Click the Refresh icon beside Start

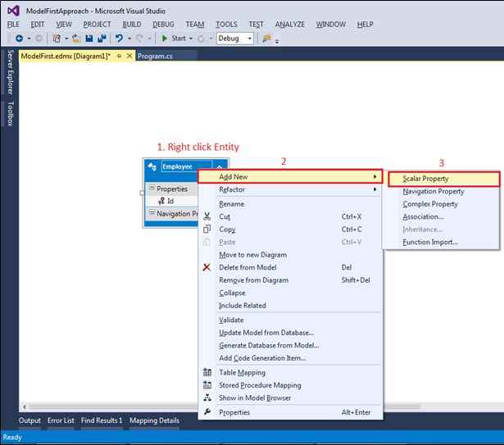point(201,39)
